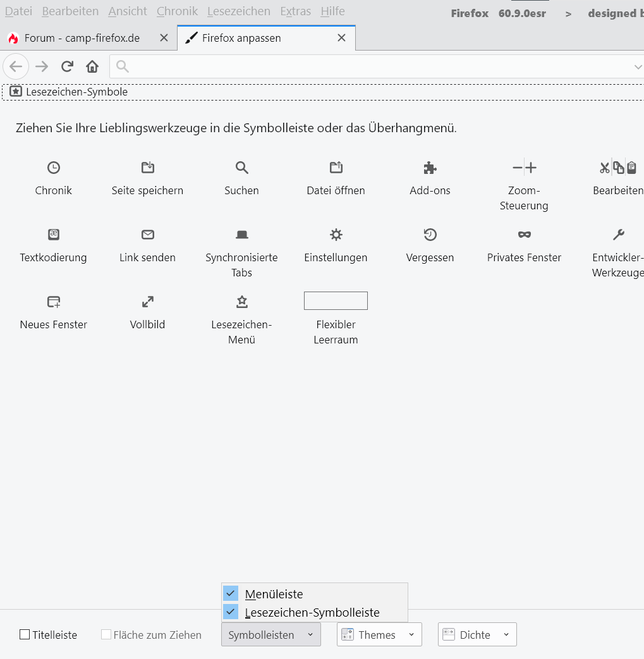644x659 pixels.
Task: Select the Flexibler Leerraum box
Action: pyautogui.click(x=336, y=301)
